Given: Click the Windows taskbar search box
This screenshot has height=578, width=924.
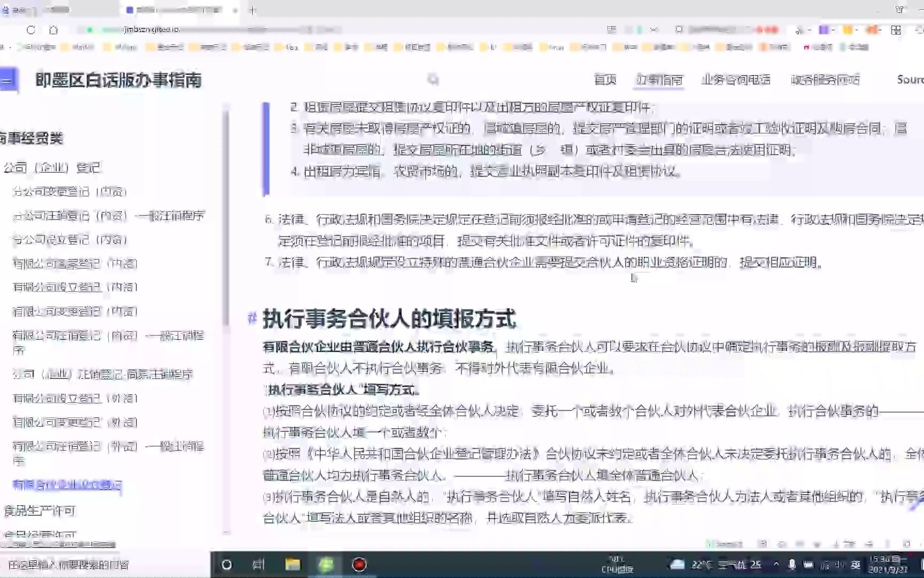Looking at the screenshot, I should tap(105, 565).
